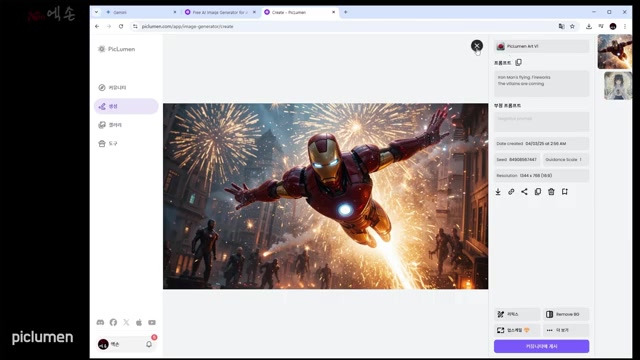
Task: Click the browser profile avatar icon
Action: pos(613,26)
